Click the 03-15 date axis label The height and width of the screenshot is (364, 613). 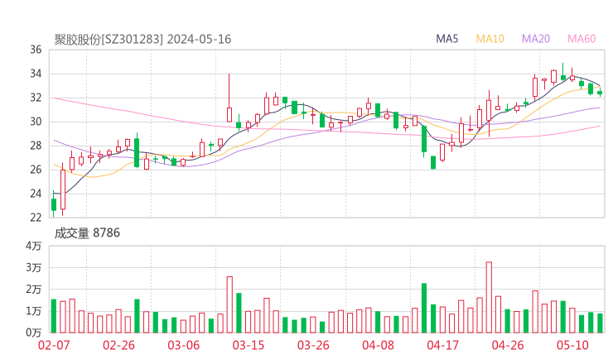249,345
